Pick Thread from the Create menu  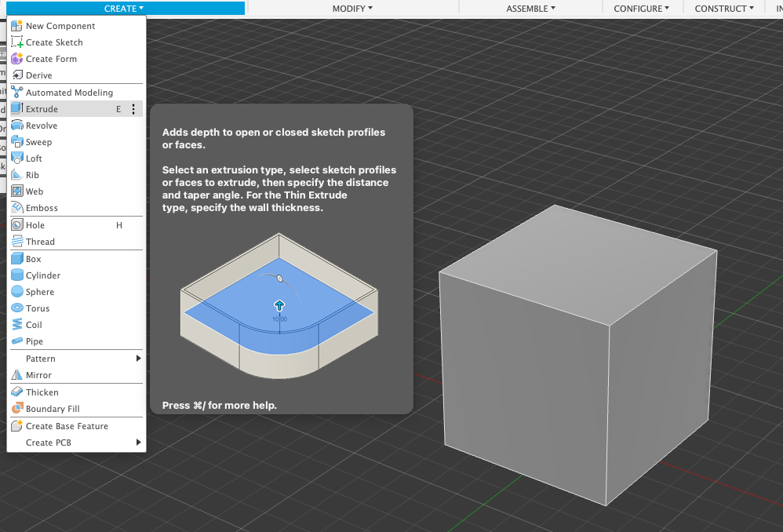[x=76, y=242]
